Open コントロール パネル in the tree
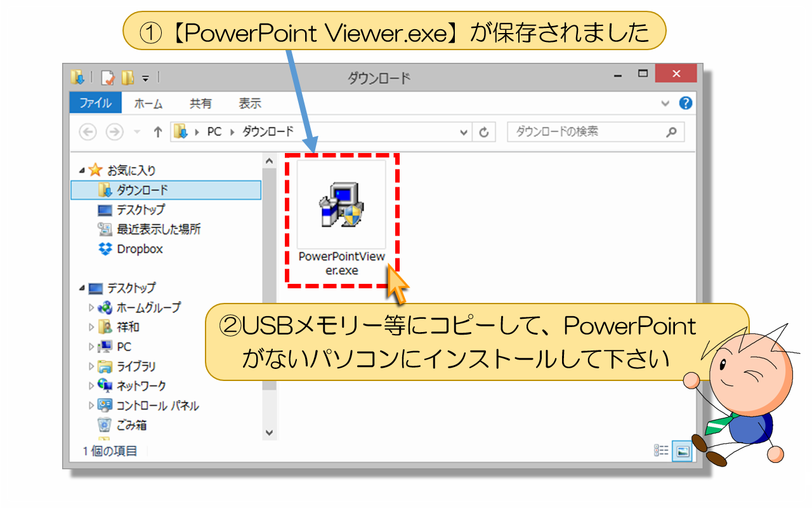This screenshot has width=812, height=508. 157,406
